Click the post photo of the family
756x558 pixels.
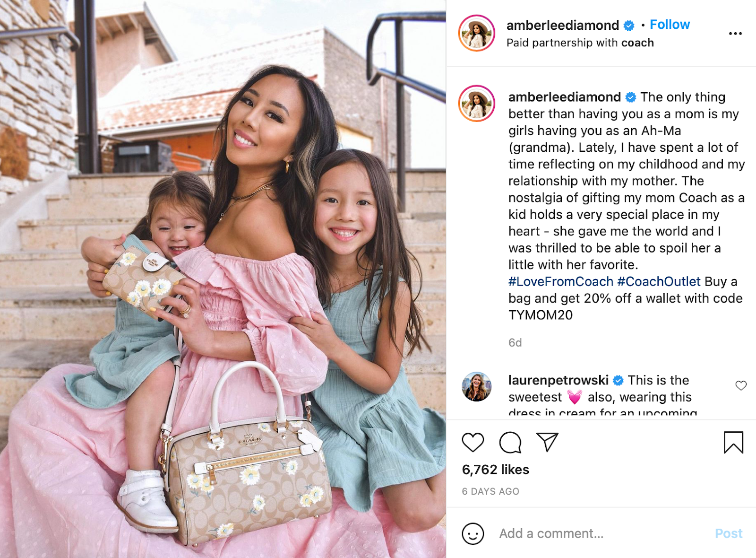pos(223,279)
